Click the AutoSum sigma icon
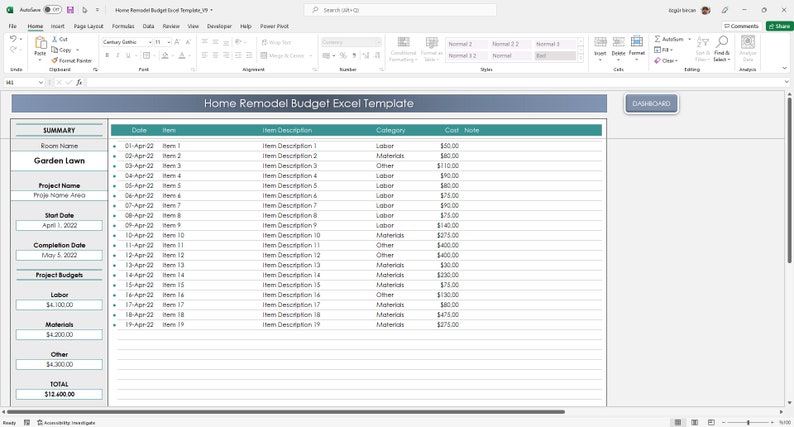This screenshot has height=427, width=794. 657,38
